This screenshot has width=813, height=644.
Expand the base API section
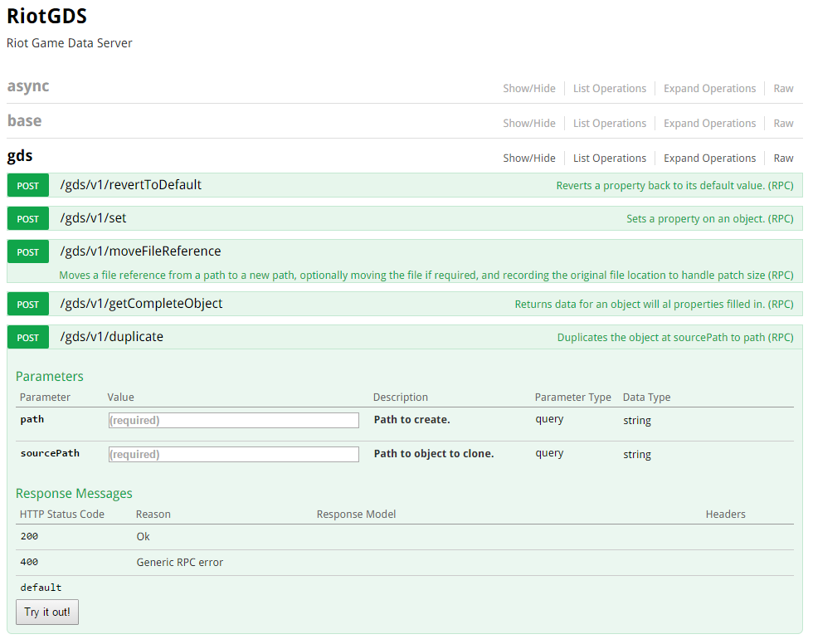[x=24, y=121]
